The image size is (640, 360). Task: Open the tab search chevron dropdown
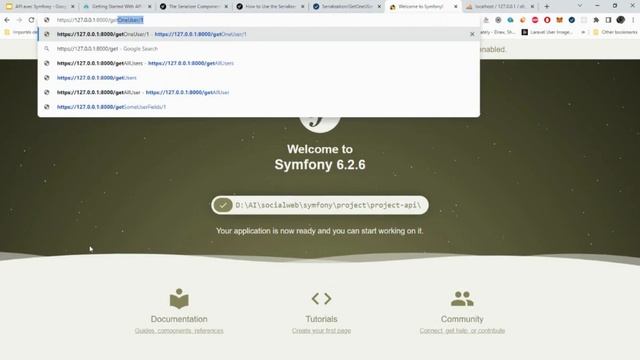point(580,6)
